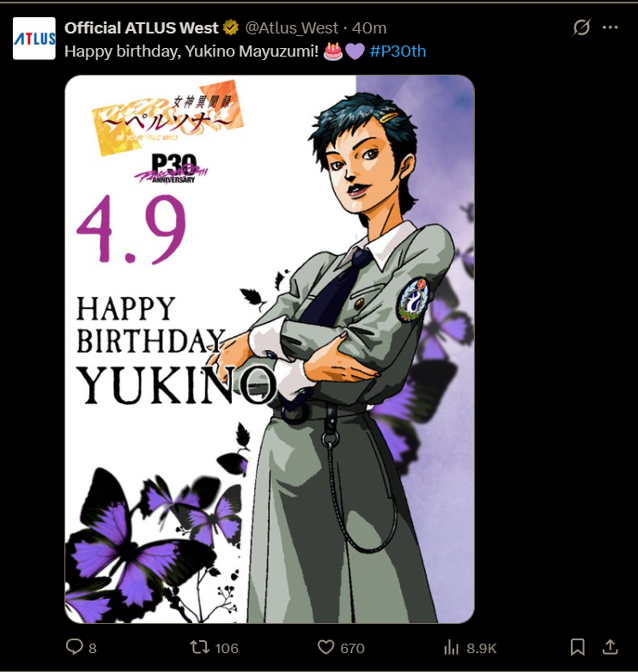Click the repost arrows icon

199,647
